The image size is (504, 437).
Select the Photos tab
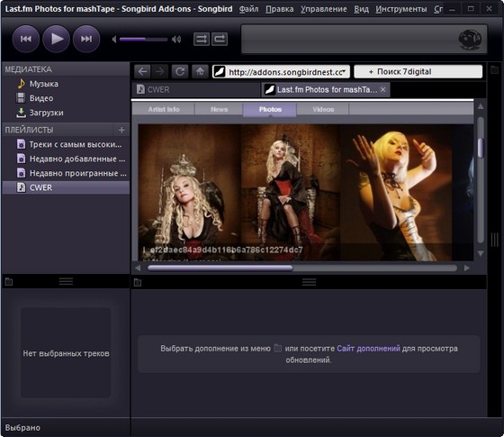tap(270, 109)
